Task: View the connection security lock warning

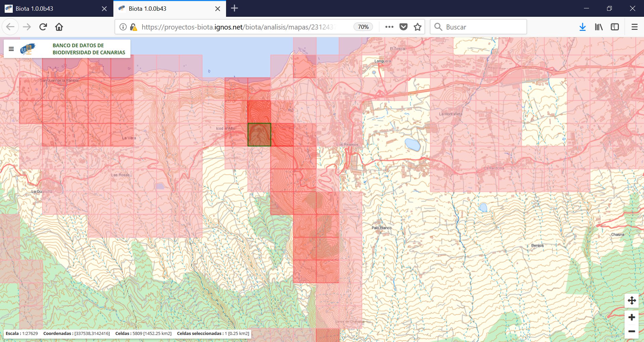Action: (133, 27)
